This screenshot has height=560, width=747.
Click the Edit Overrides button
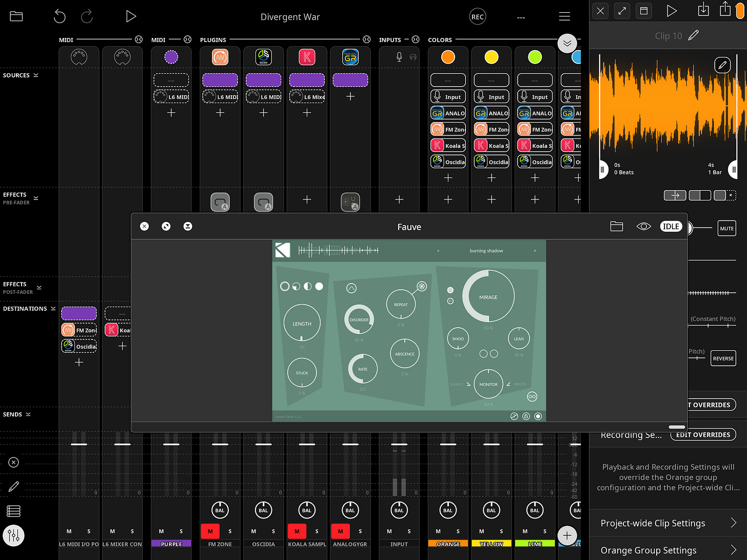(703, 435)
